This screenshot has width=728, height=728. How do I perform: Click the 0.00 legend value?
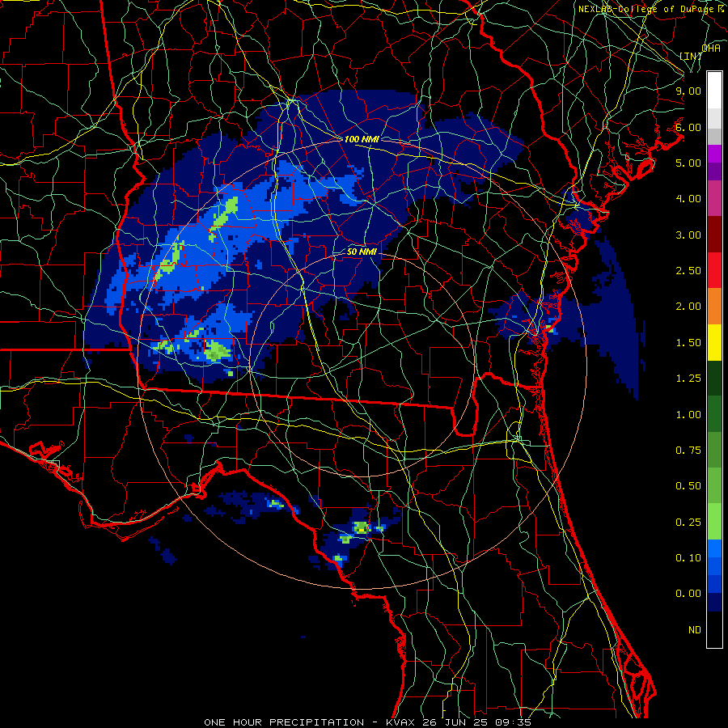(x=688, y=594)
